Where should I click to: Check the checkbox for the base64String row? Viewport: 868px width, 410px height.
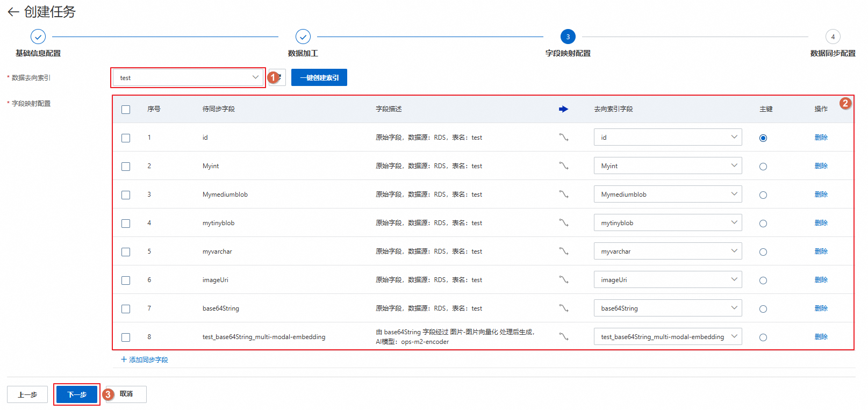(126, 309)
